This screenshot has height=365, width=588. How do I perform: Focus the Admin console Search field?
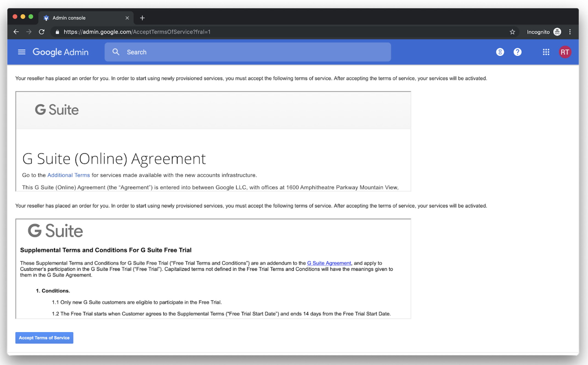pos(248,52)
